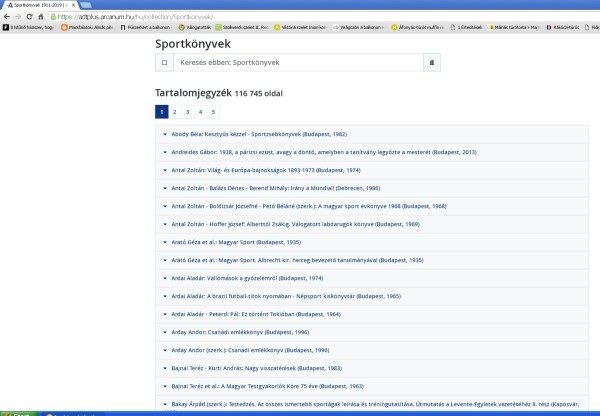The width and height of the screenshot is (600, 416).
Task: Expand arrow for Antal Zoltán: Világ- és Európa-bajnokságok
Action: 165,170
